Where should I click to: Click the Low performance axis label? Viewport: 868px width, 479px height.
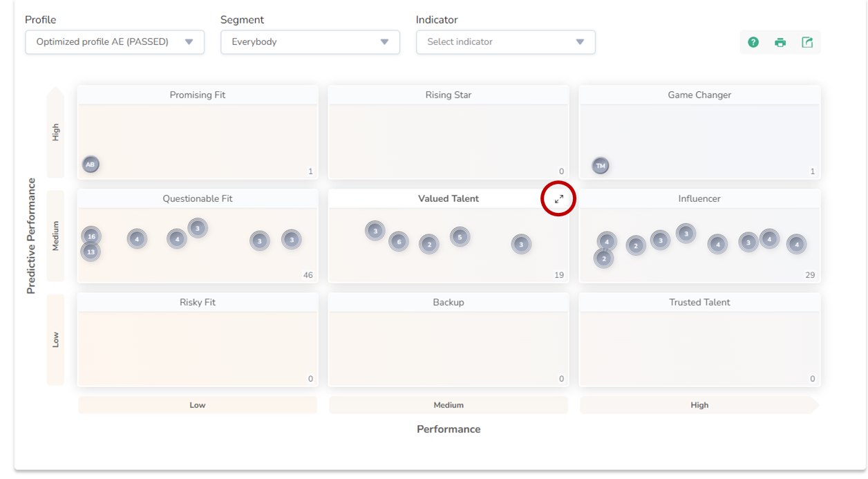point(198,405)
